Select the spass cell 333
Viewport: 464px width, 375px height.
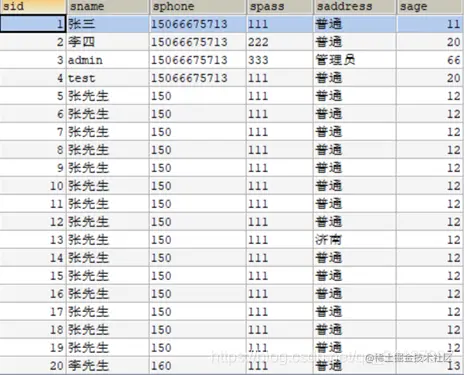(280, 60)
